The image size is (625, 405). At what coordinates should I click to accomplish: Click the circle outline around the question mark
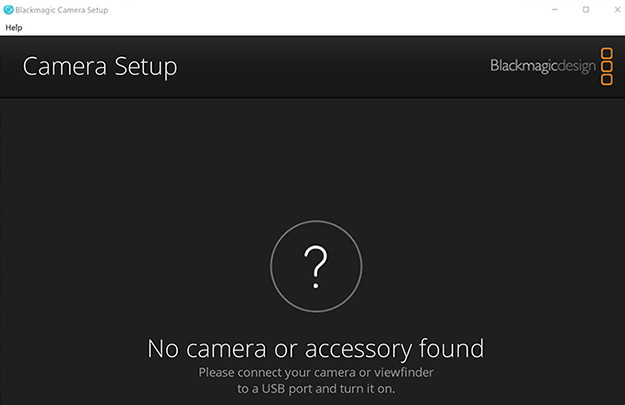tap(272, 264)
